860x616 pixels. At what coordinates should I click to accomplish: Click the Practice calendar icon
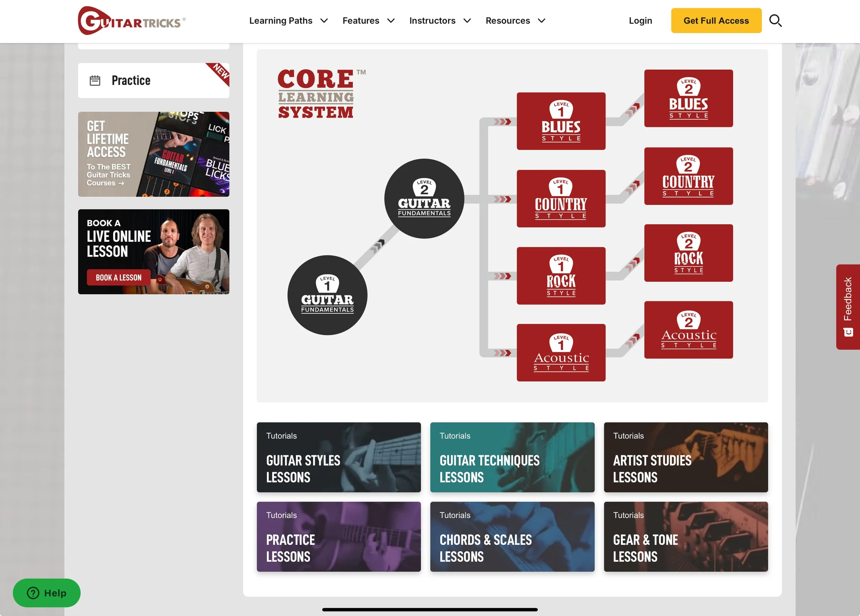95,80
